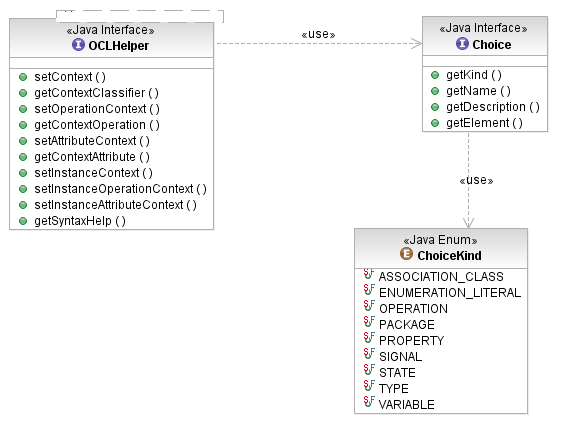Click the green dot beside getContextOperation ()
Viewport: 561px width, 425px height.
[23, 125]
